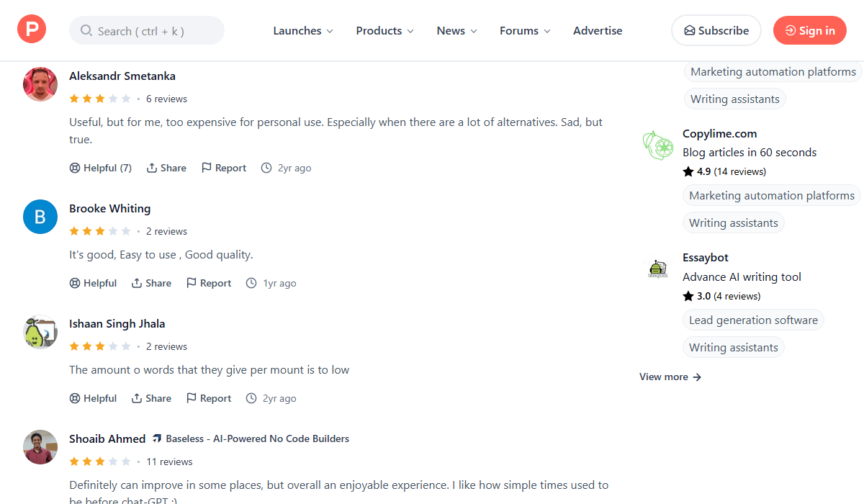Click the Subscribe button
The image size is (864, 504).
click(716, 30)
